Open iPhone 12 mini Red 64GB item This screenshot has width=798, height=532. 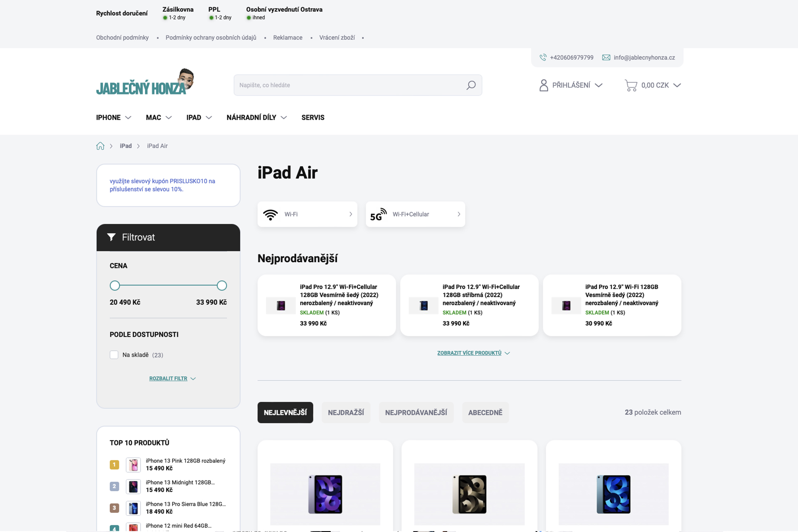click(179, 526)
